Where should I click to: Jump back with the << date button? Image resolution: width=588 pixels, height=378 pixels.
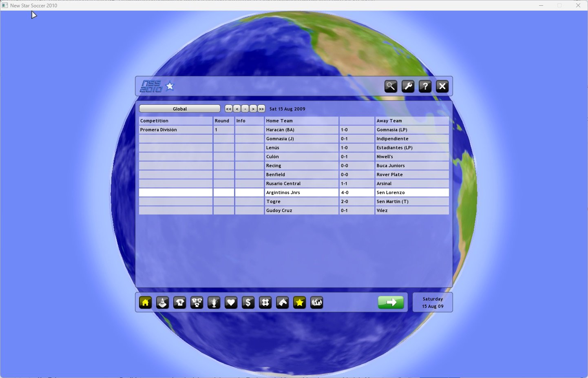(x=229, y=109)
